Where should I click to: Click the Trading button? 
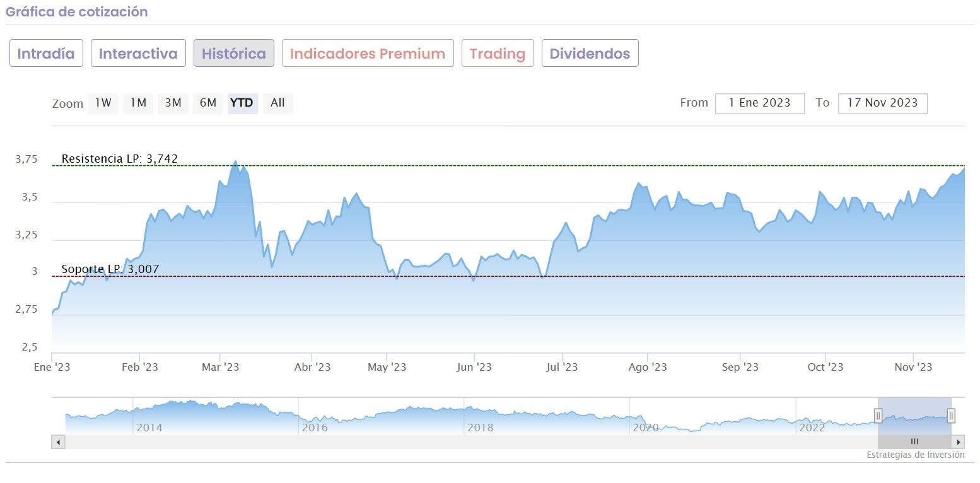point(498,54)
